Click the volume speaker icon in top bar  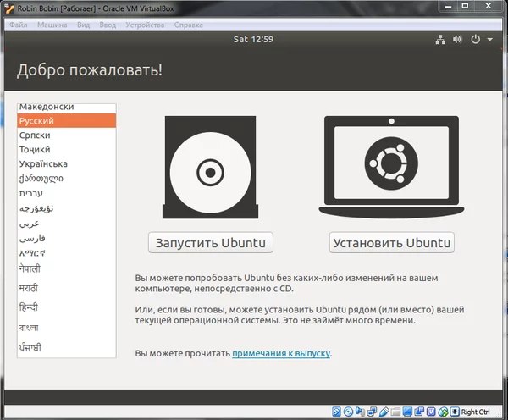tap(457, 39)
